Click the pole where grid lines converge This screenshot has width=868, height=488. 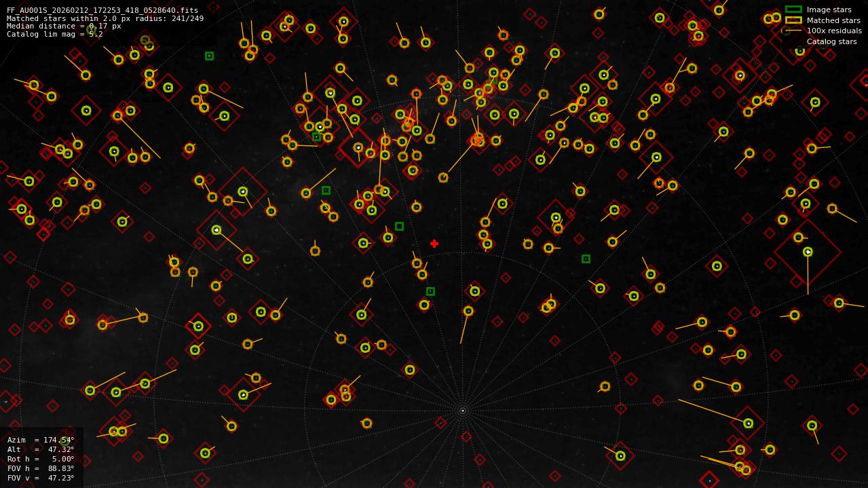pos(463,411)
